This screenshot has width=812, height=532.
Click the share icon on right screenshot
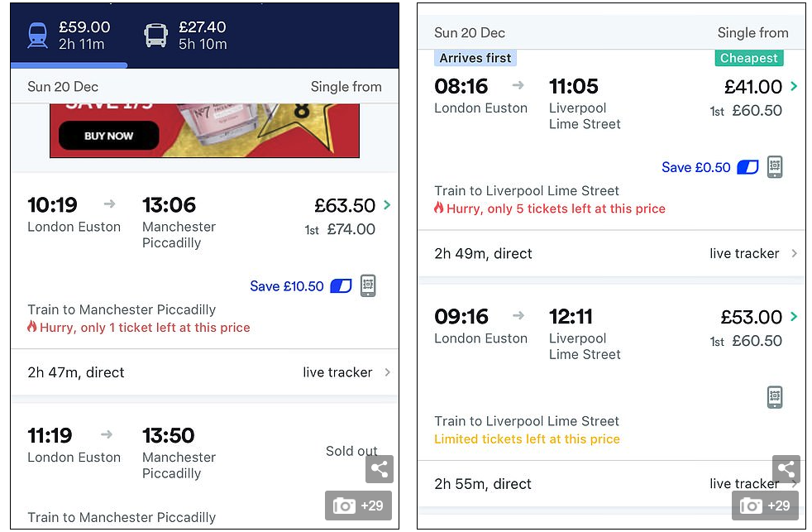(x=786, y=469)
